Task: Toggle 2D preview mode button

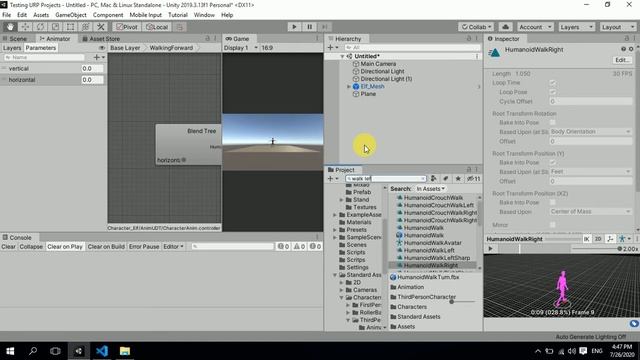Action: tap(598, 239)
